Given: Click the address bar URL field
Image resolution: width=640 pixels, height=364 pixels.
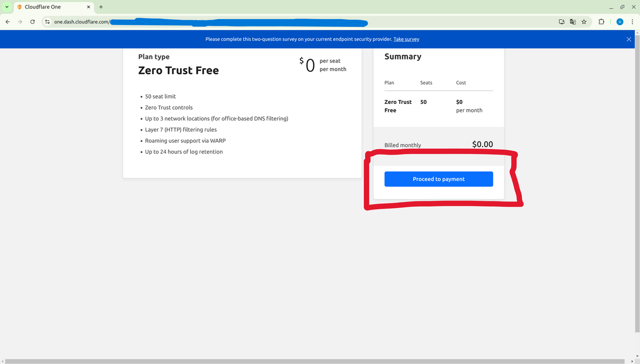Looking at the screenshot, I should point(299,22).
